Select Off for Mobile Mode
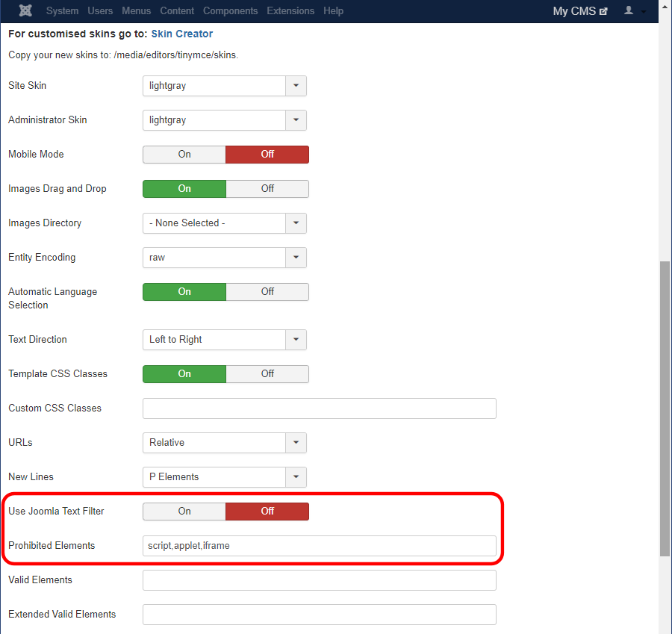 [267, 155]
